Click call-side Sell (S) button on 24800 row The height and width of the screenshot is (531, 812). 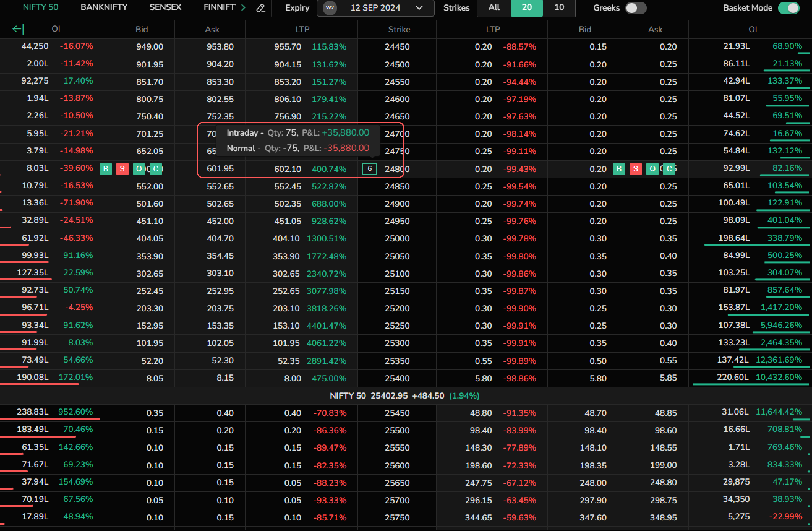click(x=122, y=169)
